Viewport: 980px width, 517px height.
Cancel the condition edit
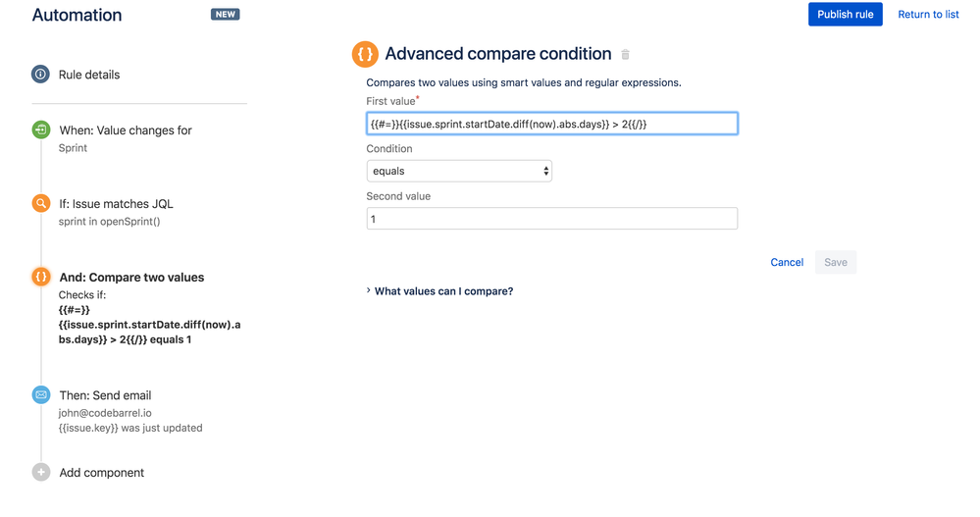click(787, 262)
